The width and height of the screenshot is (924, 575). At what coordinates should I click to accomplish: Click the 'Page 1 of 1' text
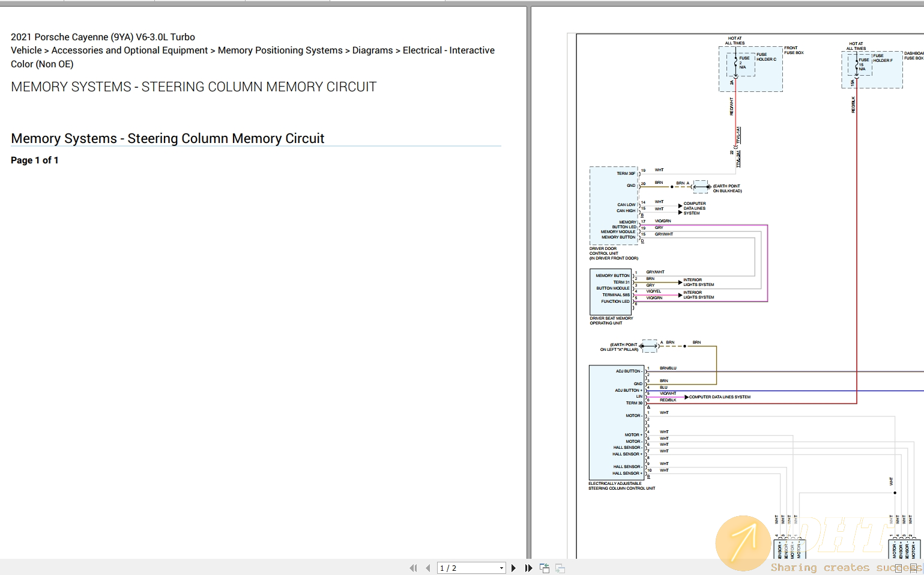pos(35,160)
